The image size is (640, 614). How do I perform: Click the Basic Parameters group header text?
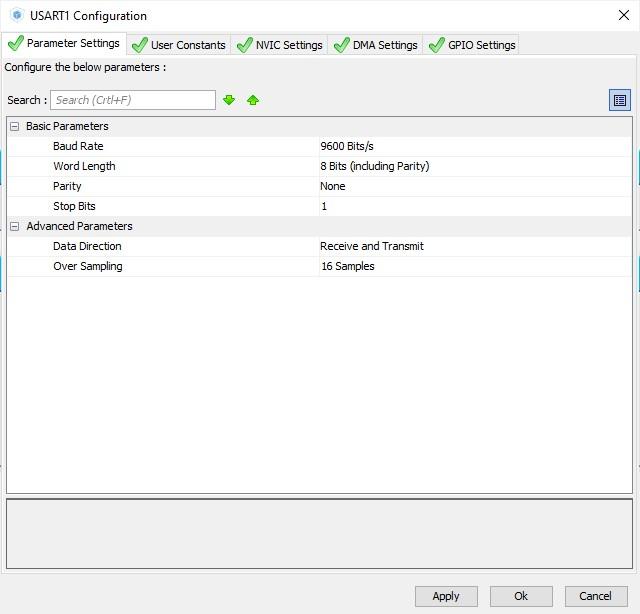click(67, 126)
